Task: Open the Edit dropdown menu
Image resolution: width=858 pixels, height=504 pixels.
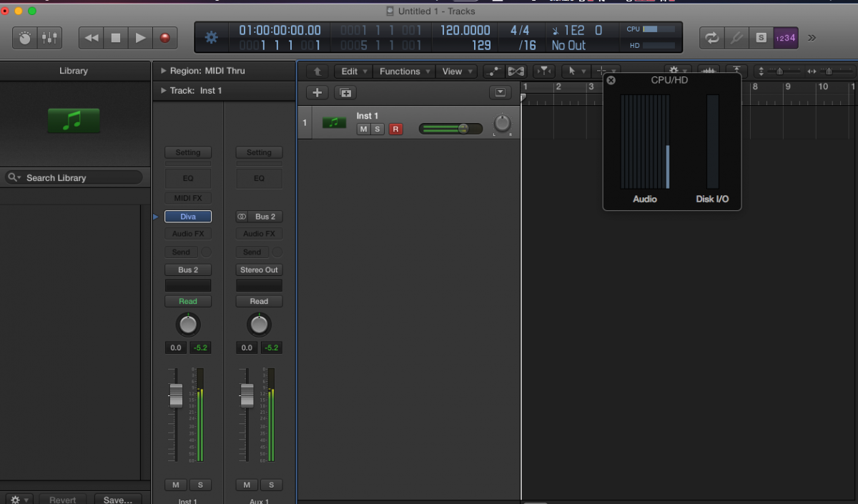Action: 354,71
